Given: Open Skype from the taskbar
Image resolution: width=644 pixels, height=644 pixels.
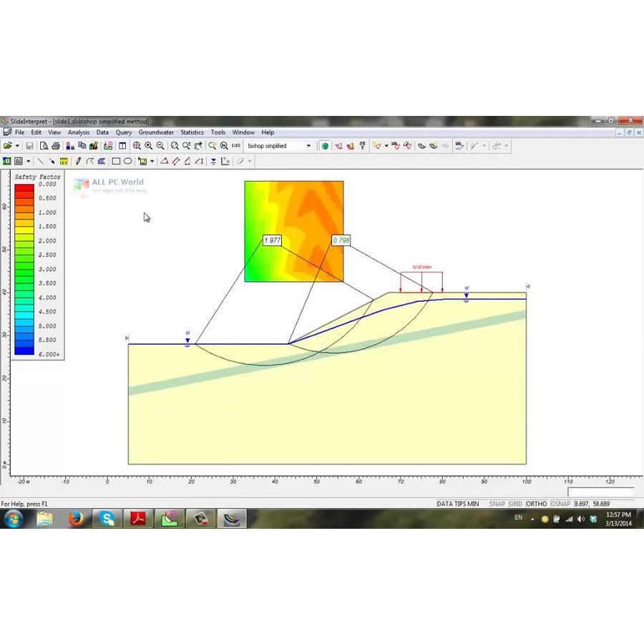Looking at the screenshot, I should click(x=107, y=519).
